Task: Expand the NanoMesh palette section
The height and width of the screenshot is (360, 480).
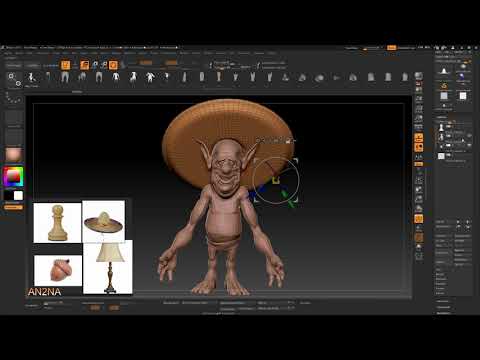Action: [x=443, y=313]
